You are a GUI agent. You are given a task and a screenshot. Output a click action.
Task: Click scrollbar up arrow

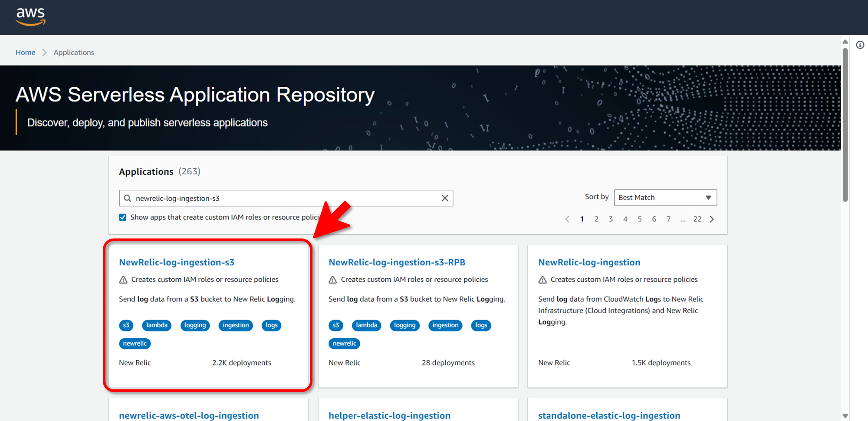[x=845, y=42]
